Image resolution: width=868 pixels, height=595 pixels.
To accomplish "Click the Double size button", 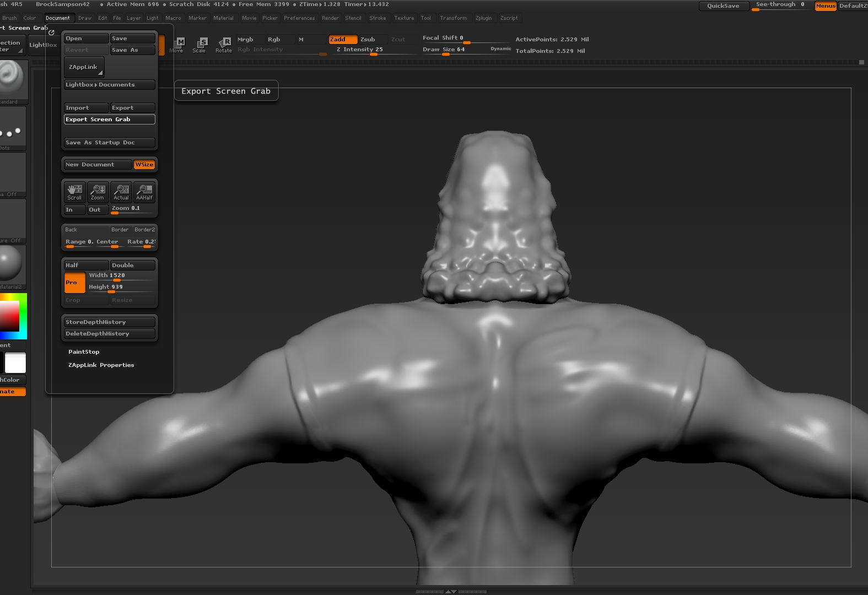I will pyautogui.click(x=133, y=266).
